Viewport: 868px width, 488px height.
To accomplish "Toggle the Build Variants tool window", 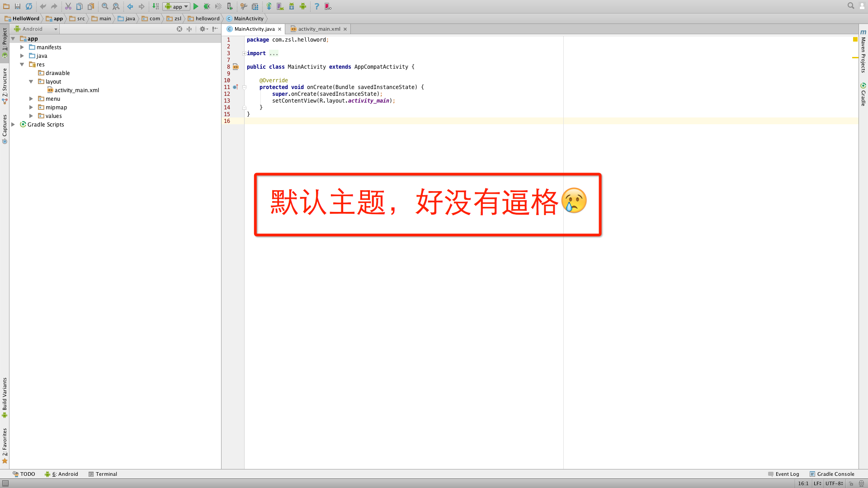I will pyautogui.click(x=5, y=397).
